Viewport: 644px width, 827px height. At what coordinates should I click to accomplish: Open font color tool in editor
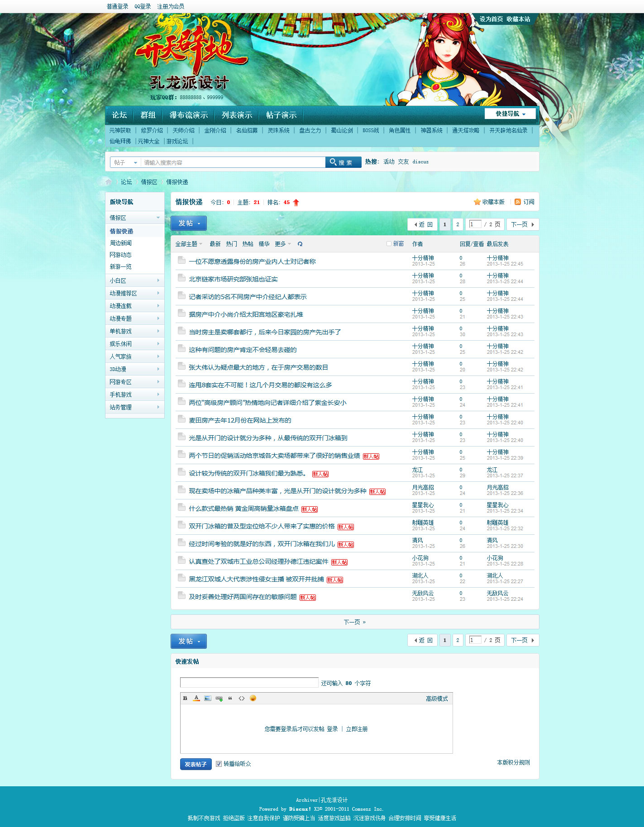tap(196, 698)
